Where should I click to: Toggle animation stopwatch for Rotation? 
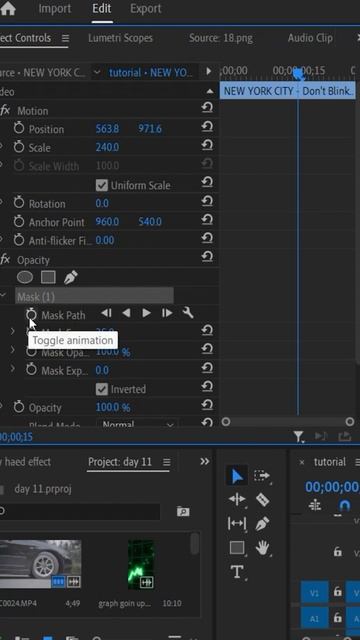click(x=19, y=203)
